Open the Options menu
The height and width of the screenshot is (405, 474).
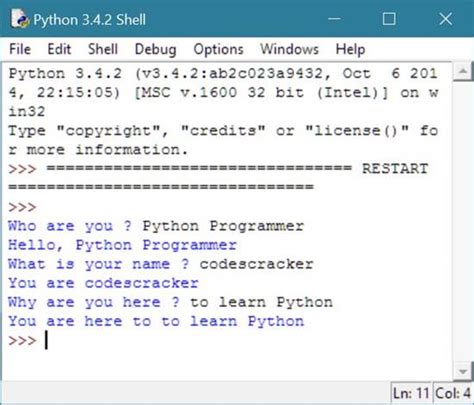tap(218, 50)
